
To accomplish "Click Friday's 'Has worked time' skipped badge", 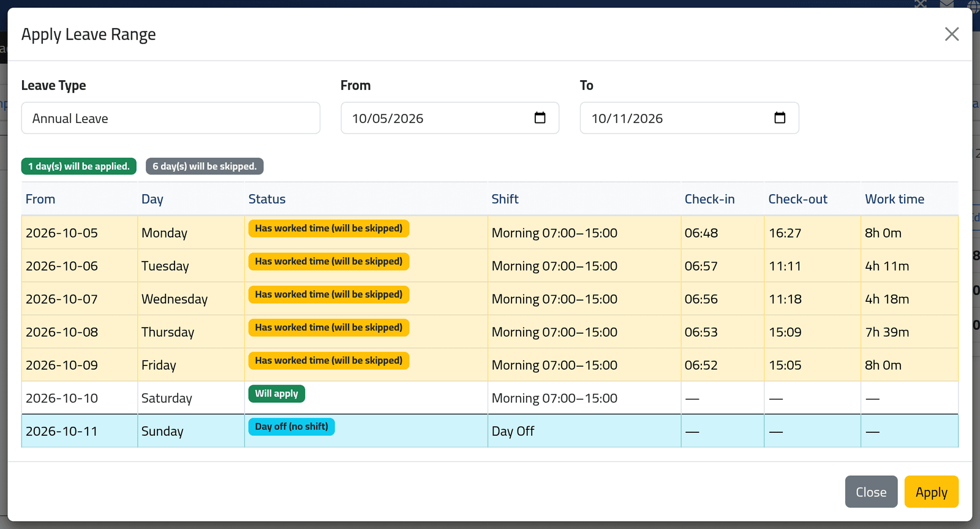I will [328, 361].
